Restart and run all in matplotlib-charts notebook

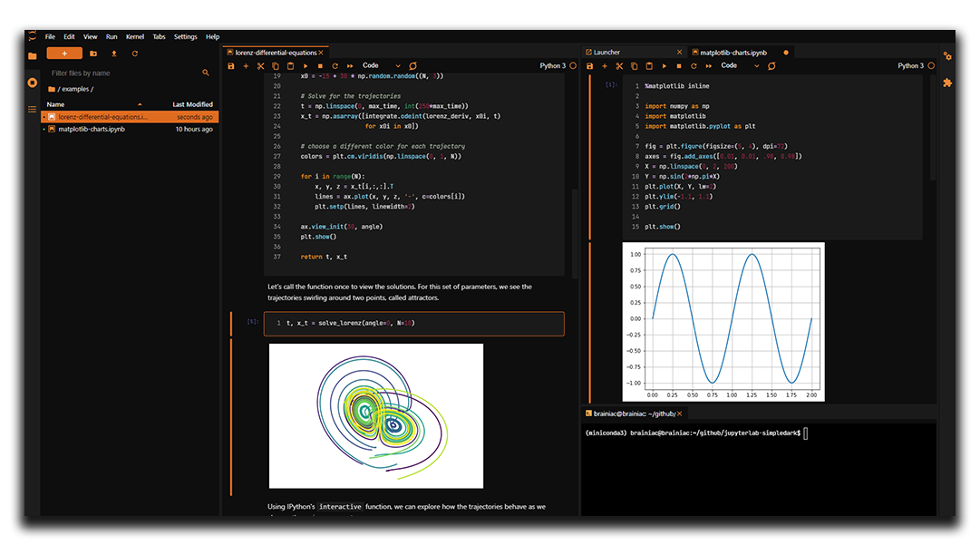click(x=709, y=65)
